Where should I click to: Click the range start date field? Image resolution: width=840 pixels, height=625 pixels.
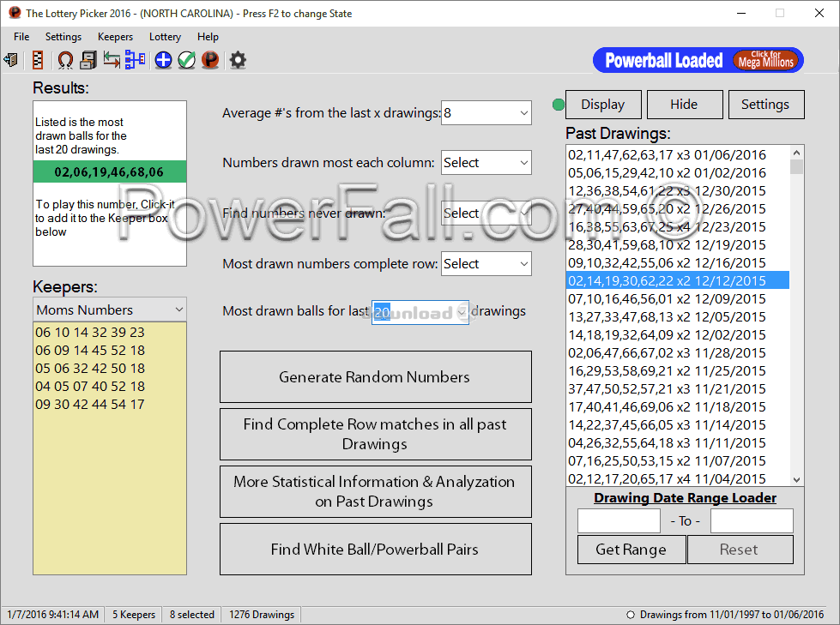pos(619,520)
